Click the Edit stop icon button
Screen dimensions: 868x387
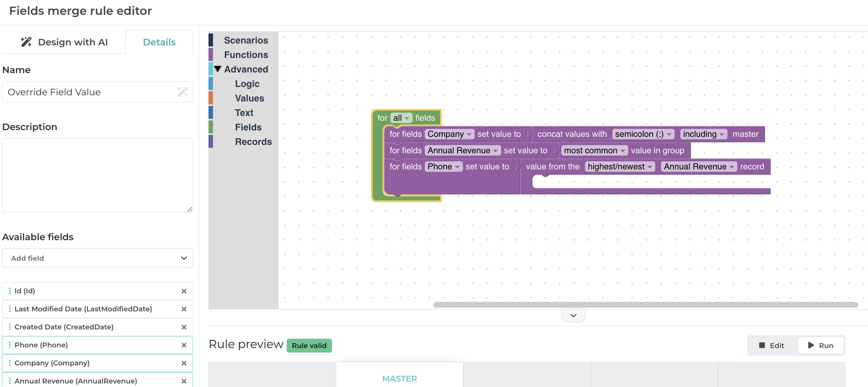click(x=772, y=345)
